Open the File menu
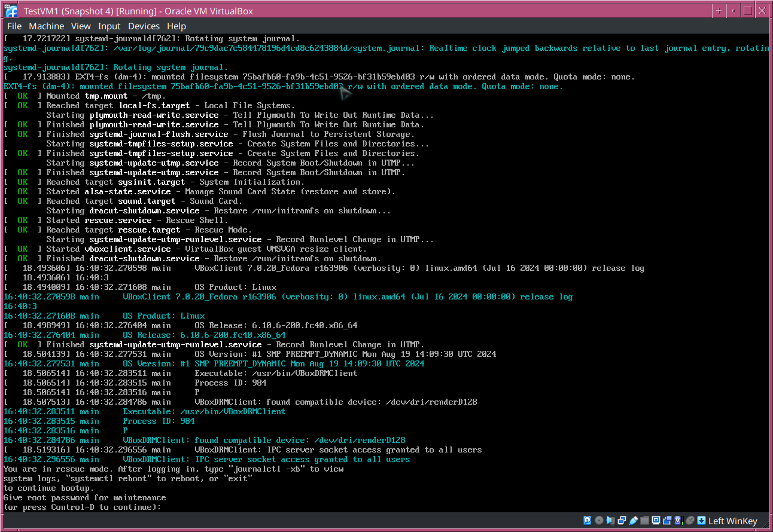 pos(14,26)
